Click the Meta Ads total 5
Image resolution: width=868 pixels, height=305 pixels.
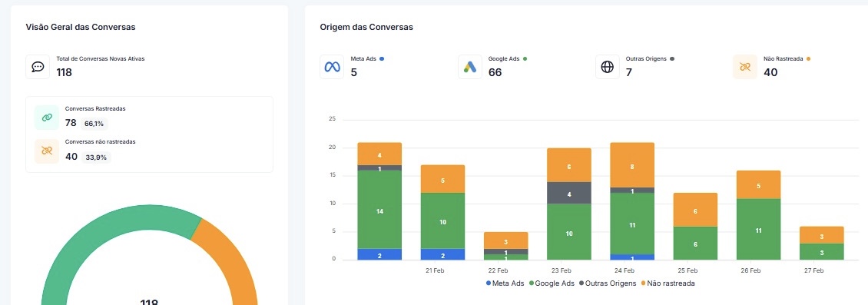pos(354,72)
